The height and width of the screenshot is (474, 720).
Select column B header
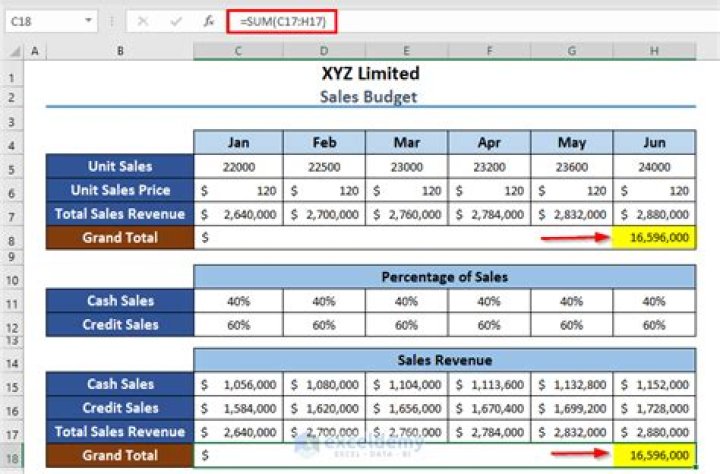pos(120,51)
